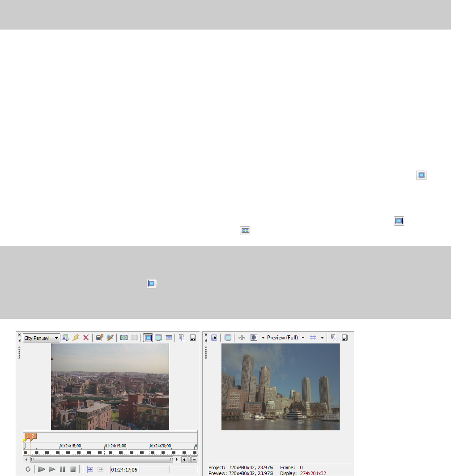Click Play From Start in Trimmer

pyautogui.click(x=42, y=469)
